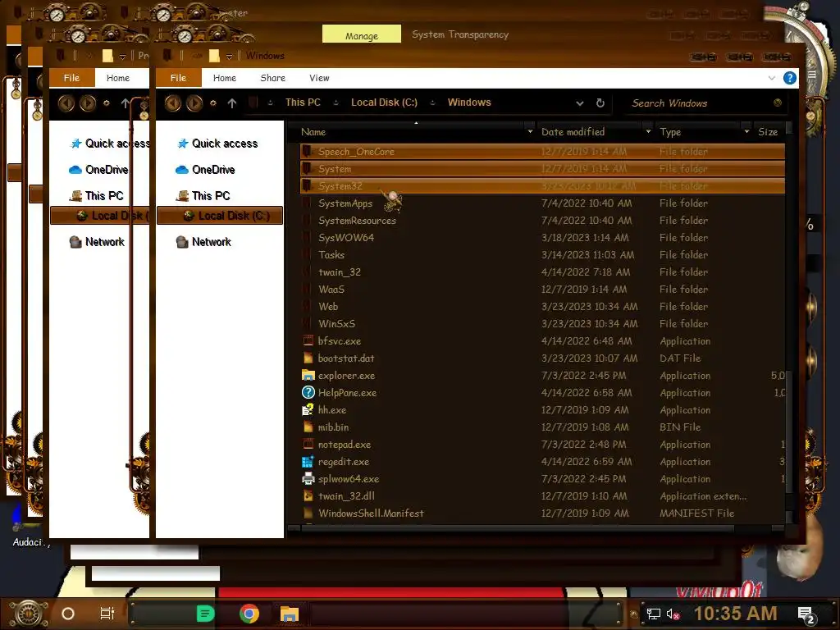
Task: Sort by the Date modified column
Action: 573,132
